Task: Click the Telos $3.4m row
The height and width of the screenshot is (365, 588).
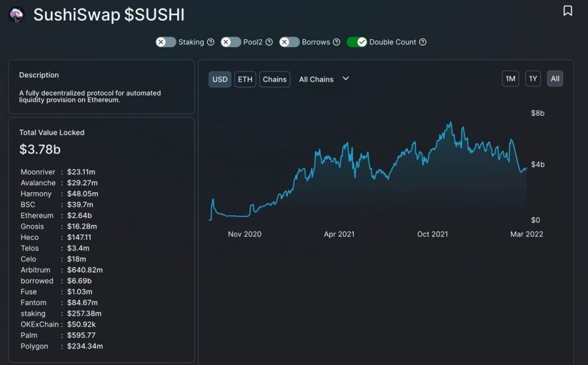Action: [x=55, y=248]
